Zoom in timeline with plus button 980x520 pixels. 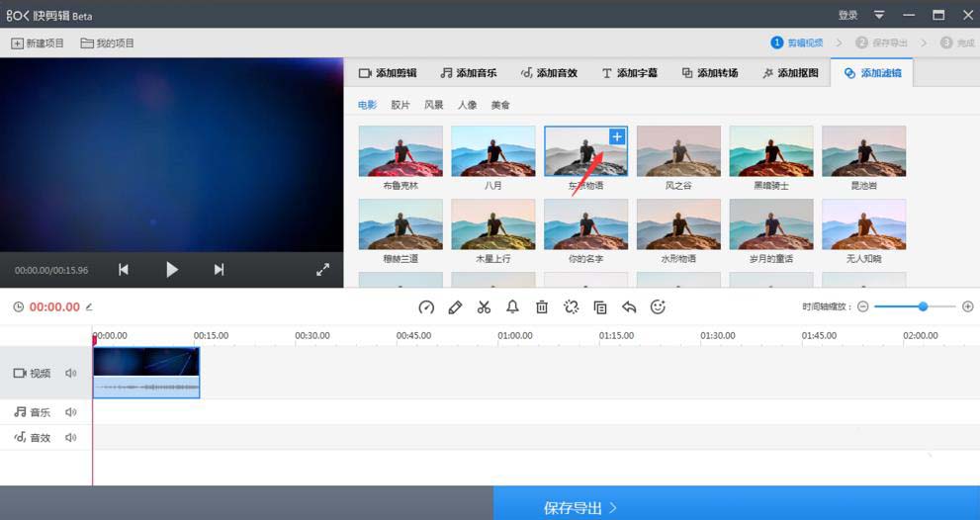click(x=967, y=306)
